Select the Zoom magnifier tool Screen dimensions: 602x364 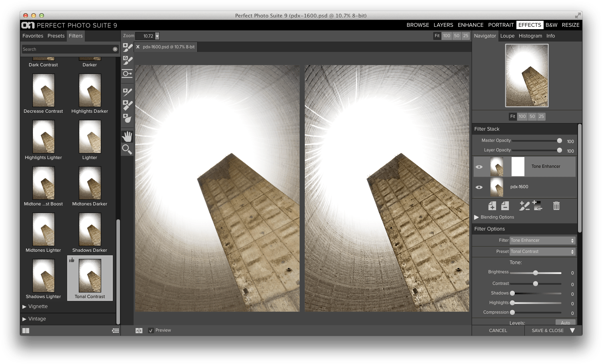click(127, 150)
